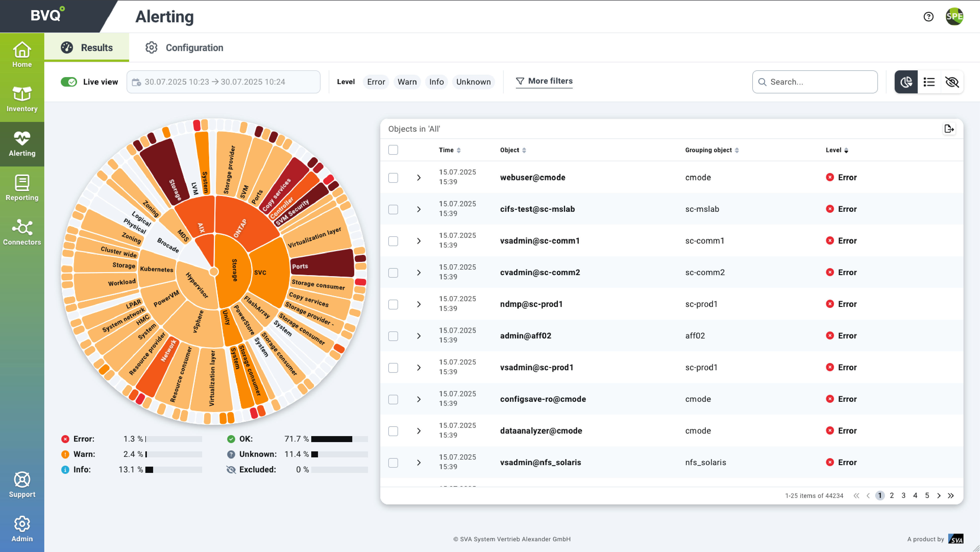Check the box for webuser@cmode row
The width and height of the screenshot is (980, 552).
[393, 178]
